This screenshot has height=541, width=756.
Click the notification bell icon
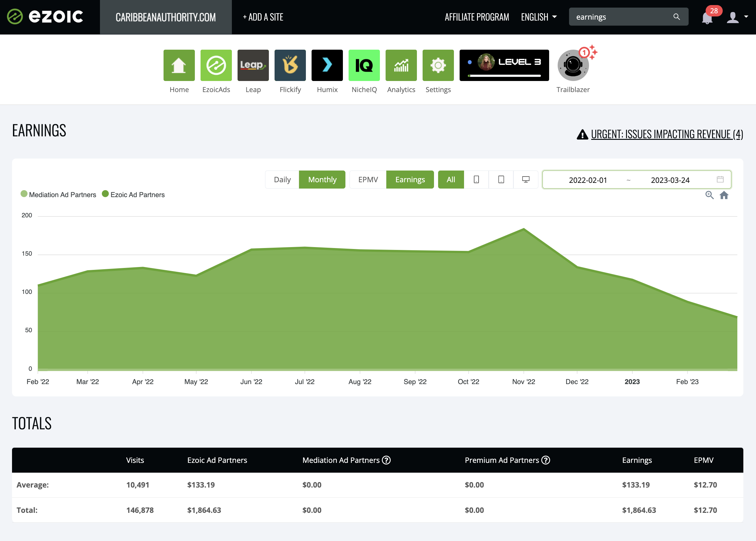pyautogui.click(x=707, y=18)
